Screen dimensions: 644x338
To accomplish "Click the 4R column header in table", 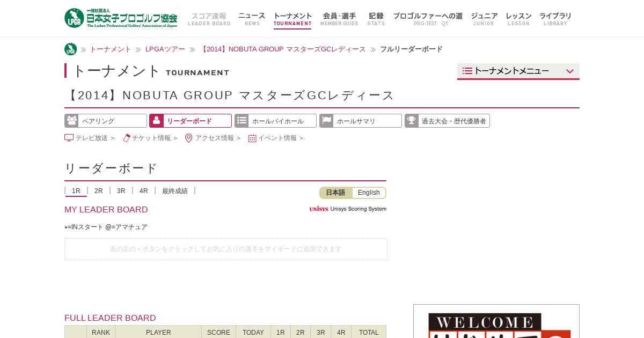I will point(341,332).
